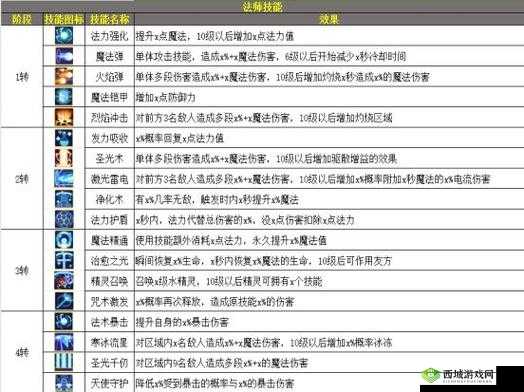This screenshot has height=392, width=524.
Task: Click the 魔法弹 skill icon
Action: pos(64,56)
